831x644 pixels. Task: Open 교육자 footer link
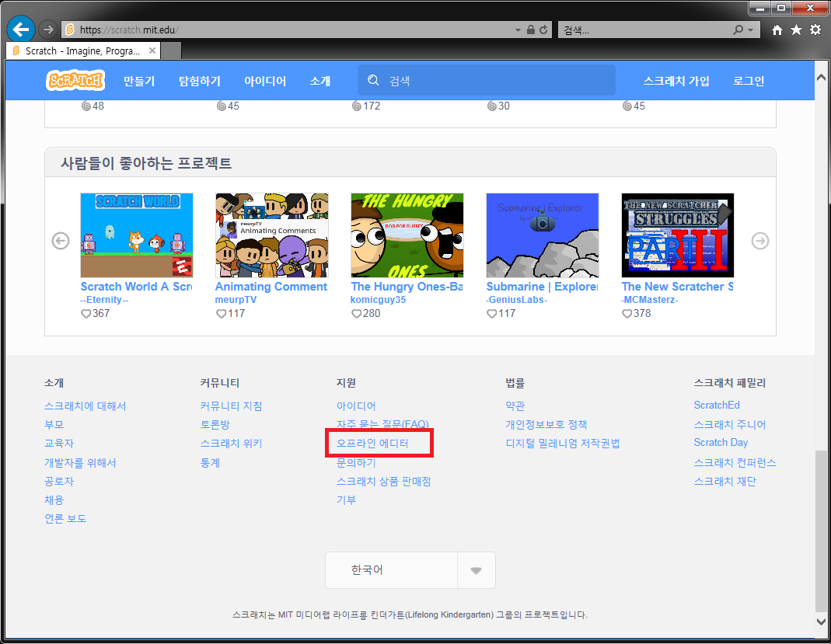[59, 444]
